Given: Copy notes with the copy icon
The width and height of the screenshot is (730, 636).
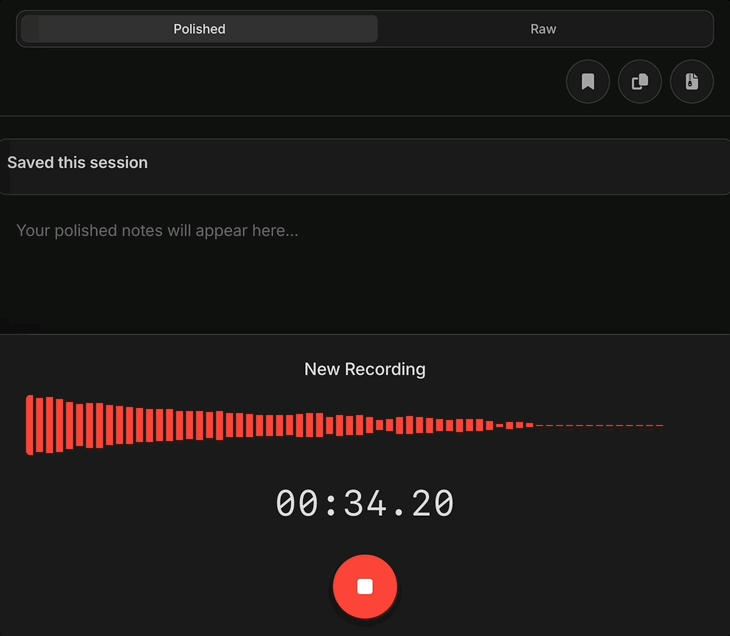Looking at the screenshot, I should click(640, 81).
